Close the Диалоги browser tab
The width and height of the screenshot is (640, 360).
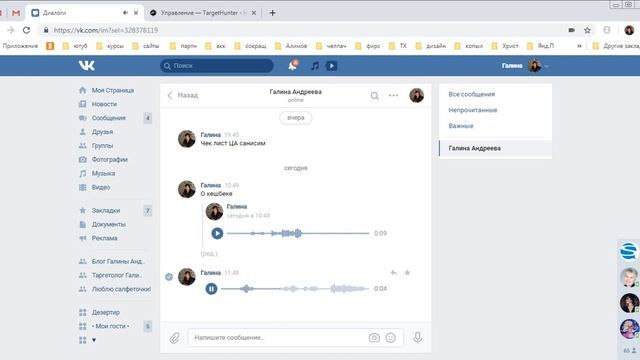tap(136, 13)
